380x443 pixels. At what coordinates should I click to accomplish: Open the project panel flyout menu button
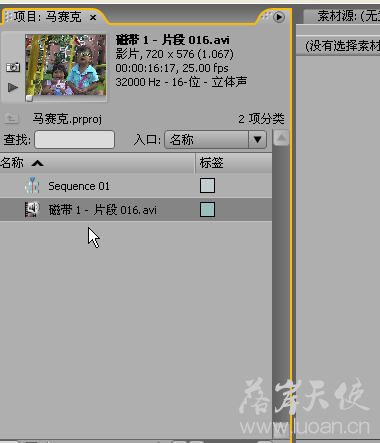278,17
